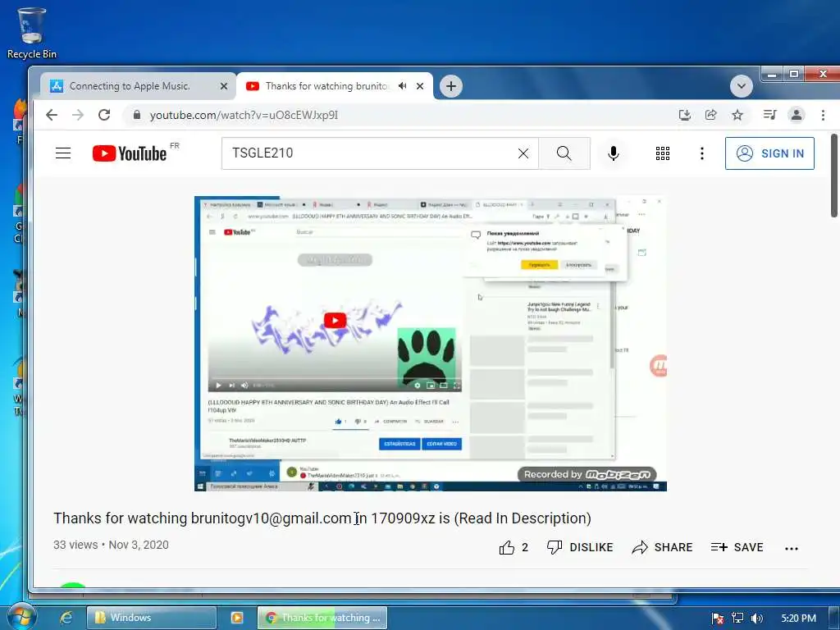The width and height of the screenshot is (840, 630).
Task: Sign in to YouTube
Action: coord(769,153)
